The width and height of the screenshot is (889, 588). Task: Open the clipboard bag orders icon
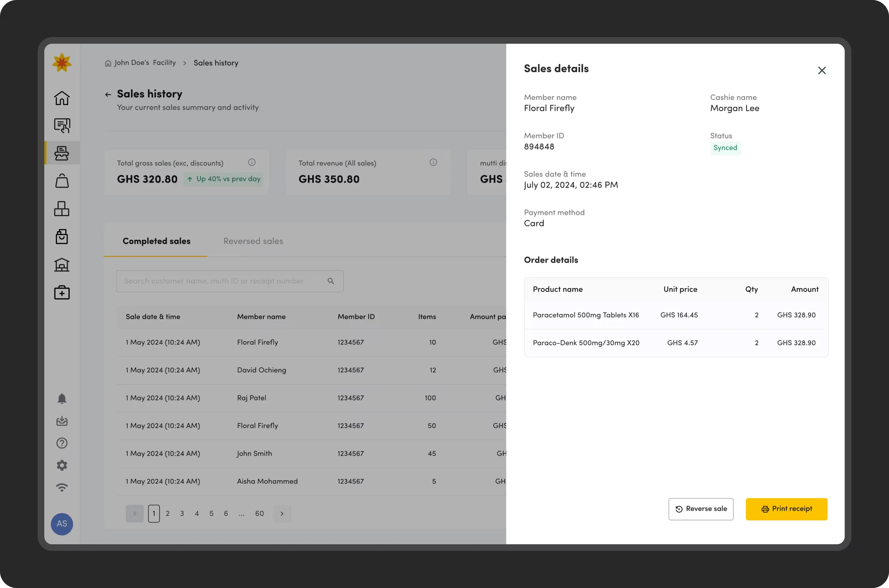pyautogui.click(x=62, y=237)
